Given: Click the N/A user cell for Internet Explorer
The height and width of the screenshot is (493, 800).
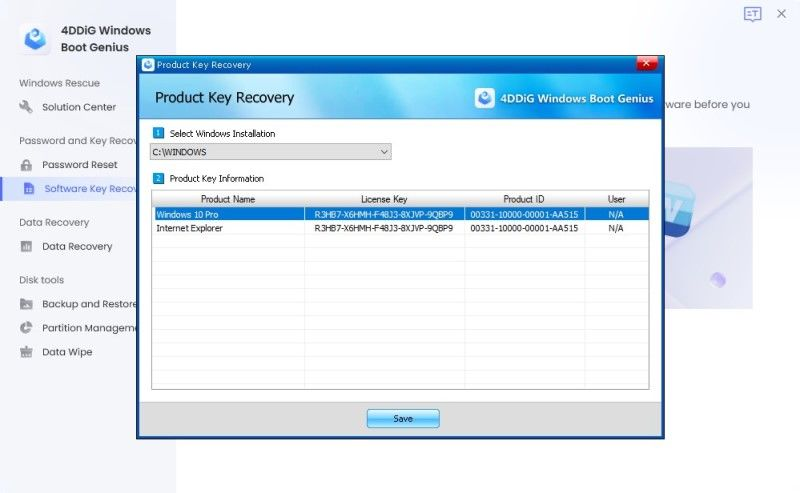Looking at the screenshot, I should point(616,228).
